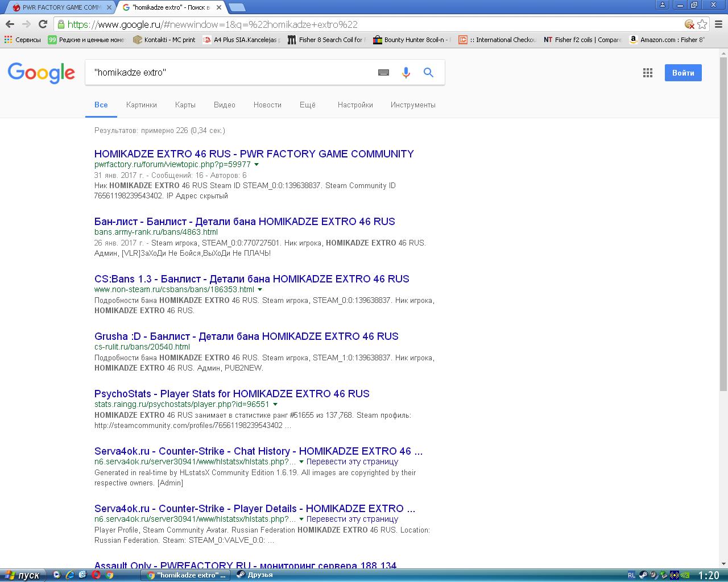Open the Windows Start menu "пуск"
Screen dimensions: 728x582
[x=23, y=575]
